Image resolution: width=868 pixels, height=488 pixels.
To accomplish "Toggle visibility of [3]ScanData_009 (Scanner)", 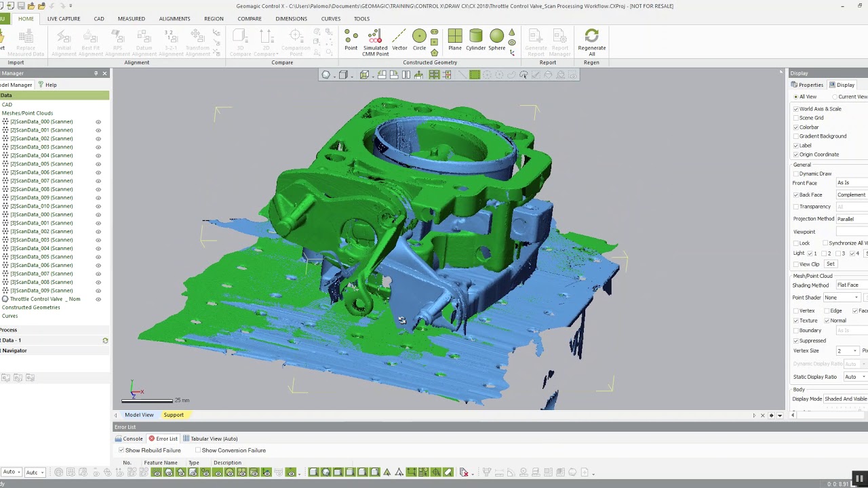I will coord(98,291).
